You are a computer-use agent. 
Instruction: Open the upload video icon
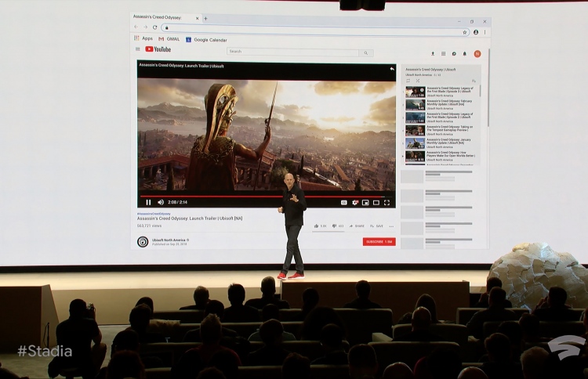click(x=433, y=53)
